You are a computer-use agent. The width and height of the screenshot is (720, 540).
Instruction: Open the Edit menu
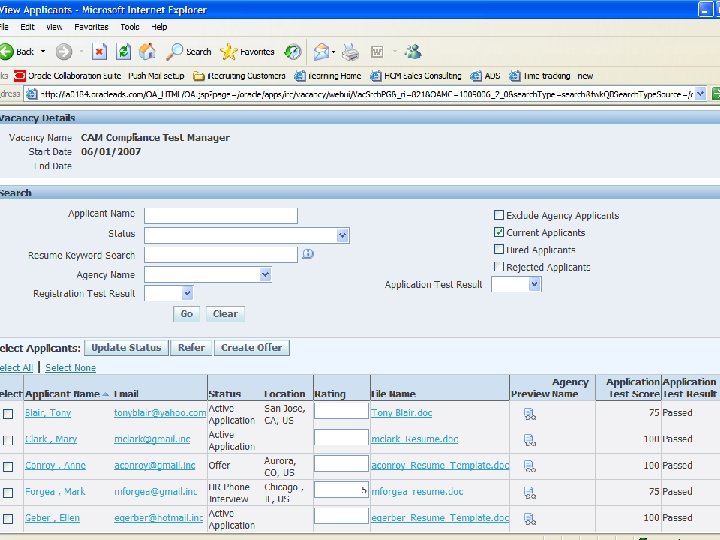[26, 27]
